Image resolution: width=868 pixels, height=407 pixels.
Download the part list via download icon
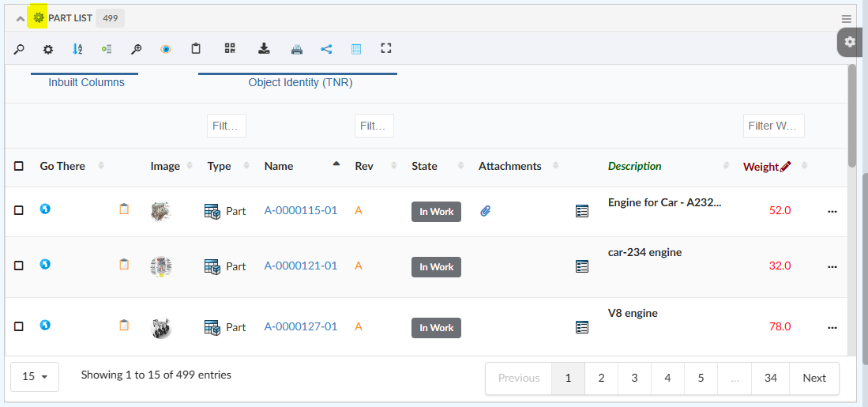265,49
